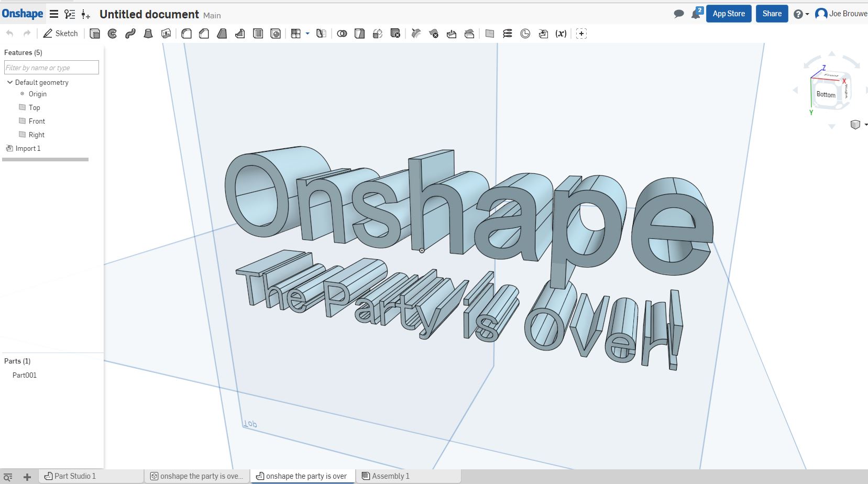Rotate view with the left view cube arrow

[x=796, y=90]
